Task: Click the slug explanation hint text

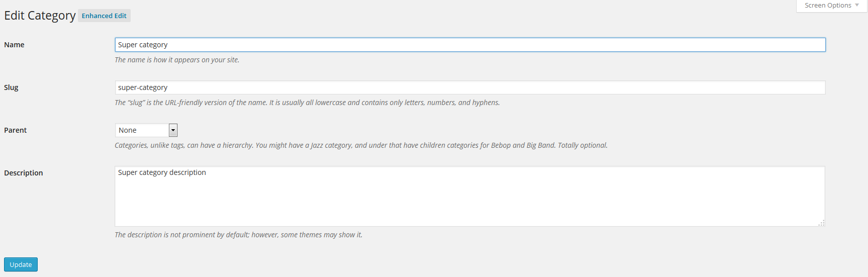Action: (x=307, y=103)
